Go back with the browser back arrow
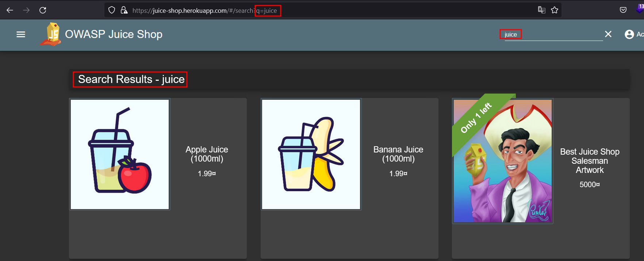The height and width of the screenshot is (261, 644). [x=10, y=10]
